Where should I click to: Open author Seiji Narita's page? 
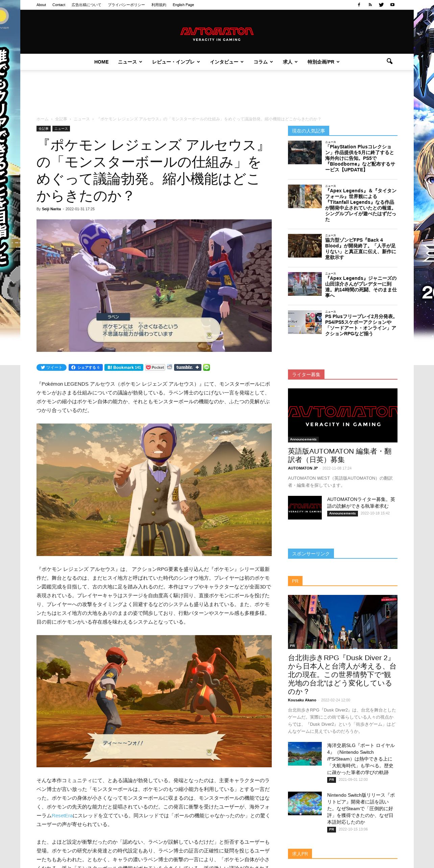click(51, 209)
